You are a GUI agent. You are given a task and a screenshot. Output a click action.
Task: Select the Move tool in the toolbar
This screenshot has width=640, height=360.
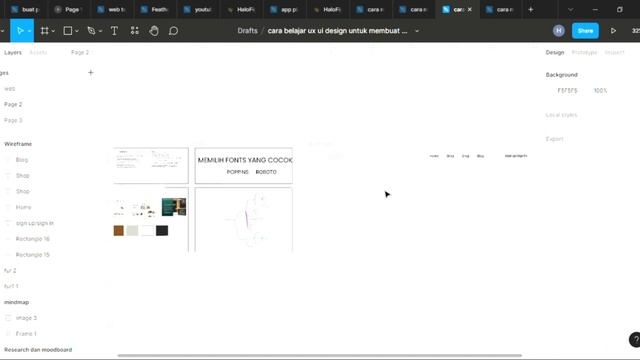pos(20,31)
